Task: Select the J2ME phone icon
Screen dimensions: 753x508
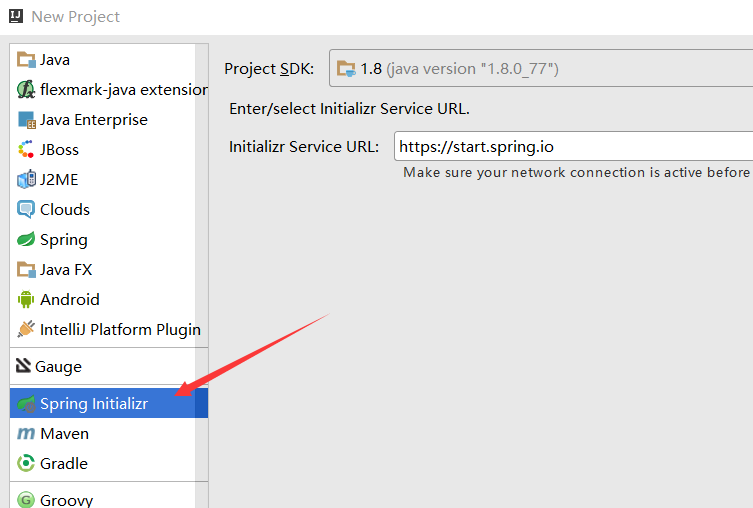Action: point(26,180)
